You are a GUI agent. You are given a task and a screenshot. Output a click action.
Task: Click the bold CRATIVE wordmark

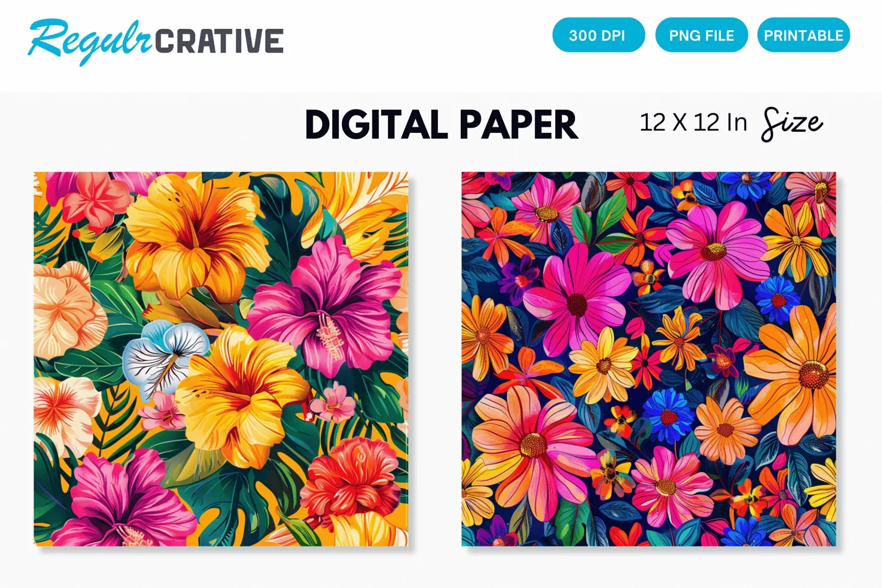219,41
